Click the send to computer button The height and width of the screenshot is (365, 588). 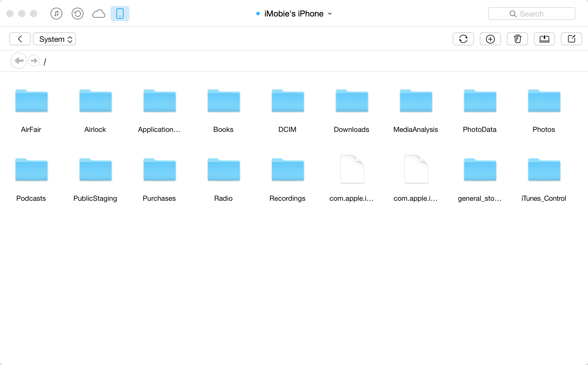544,39
